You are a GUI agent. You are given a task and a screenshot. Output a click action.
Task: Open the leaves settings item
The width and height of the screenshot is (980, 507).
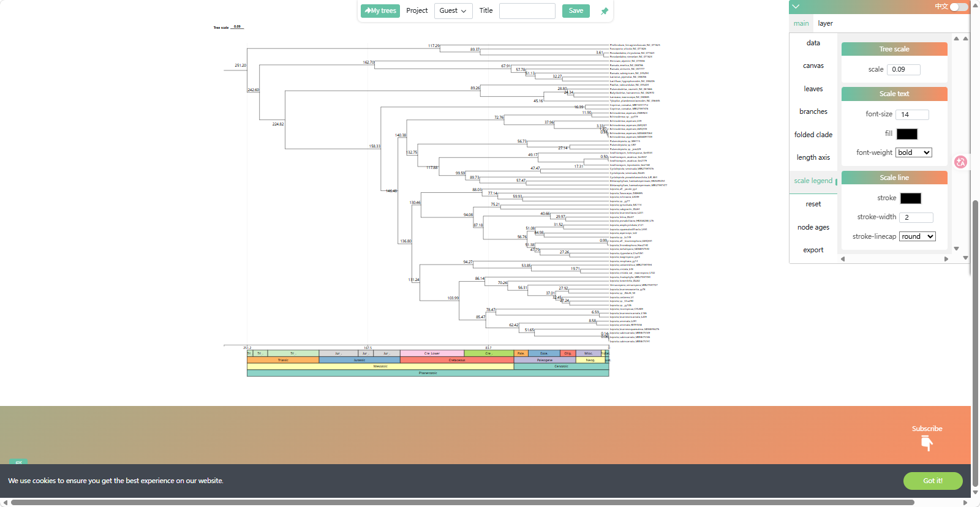point(813,89)
